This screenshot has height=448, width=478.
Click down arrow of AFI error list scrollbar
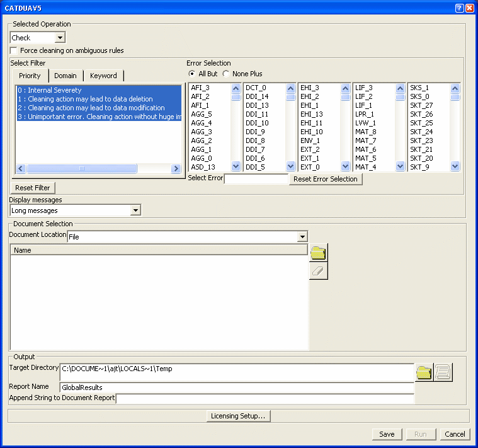click(236, 166)
